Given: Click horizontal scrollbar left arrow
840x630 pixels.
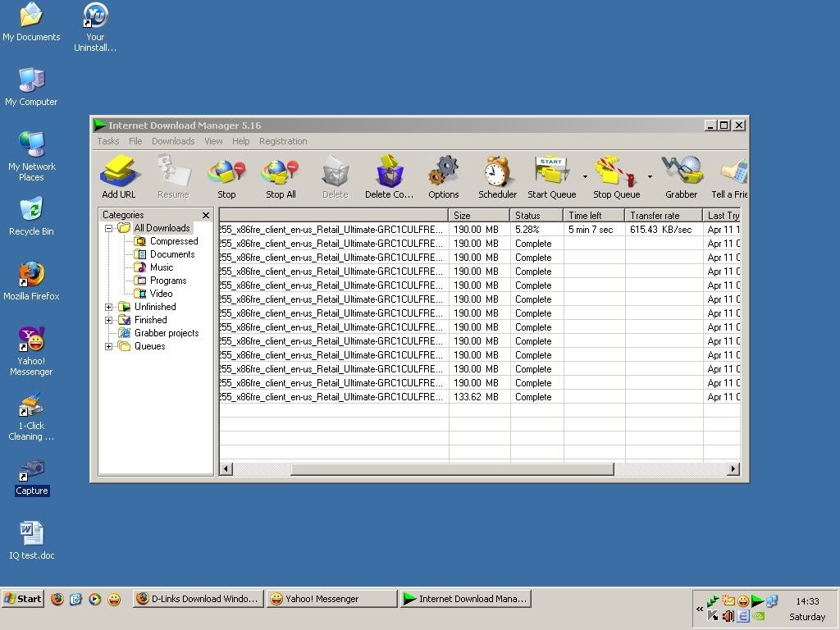Looking at the screenshot, I should (x=226, y=469).
